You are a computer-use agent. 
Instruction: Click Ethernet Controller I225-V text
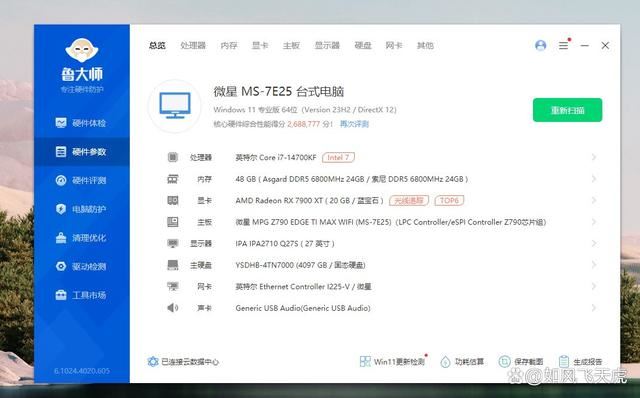pyautogui.click(x=304, y=287)
